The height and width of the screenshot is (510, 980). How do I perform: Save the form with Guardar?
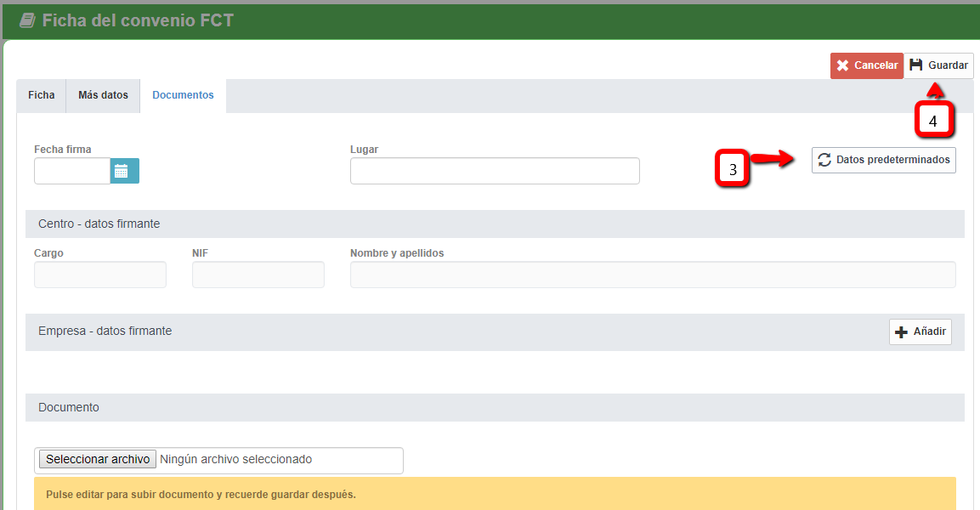(938, 65)
